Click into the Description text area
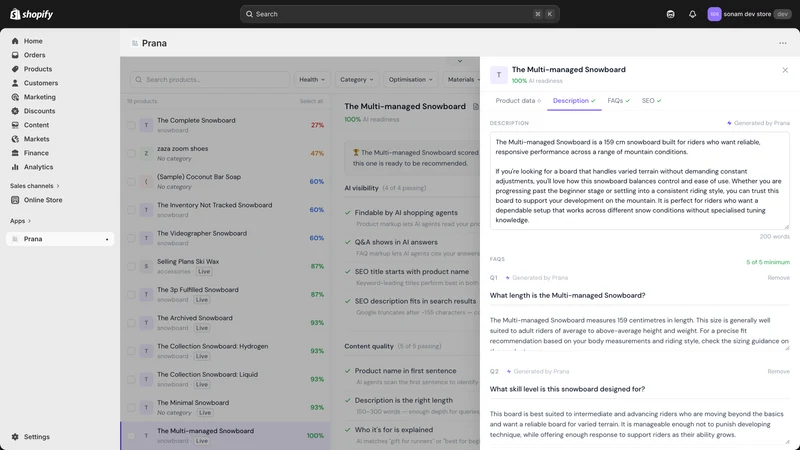Screen dimensions: 800x450 coord(639,181)
